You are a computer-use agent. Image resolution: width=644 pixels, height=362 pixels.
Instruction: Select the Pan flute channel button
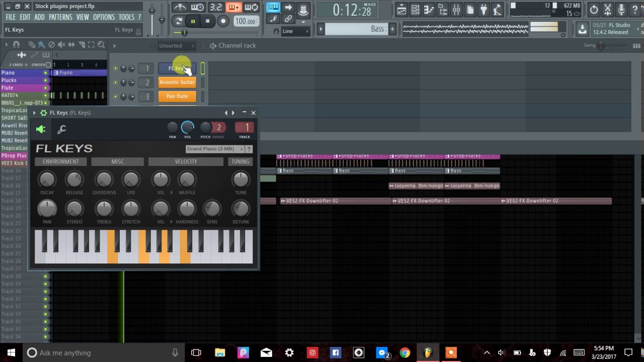pos(177,96)
